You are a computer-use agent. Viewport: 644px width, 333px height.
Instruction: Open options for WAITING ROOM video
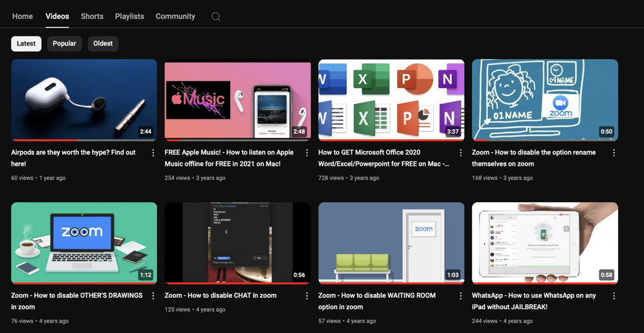[460, 296]
